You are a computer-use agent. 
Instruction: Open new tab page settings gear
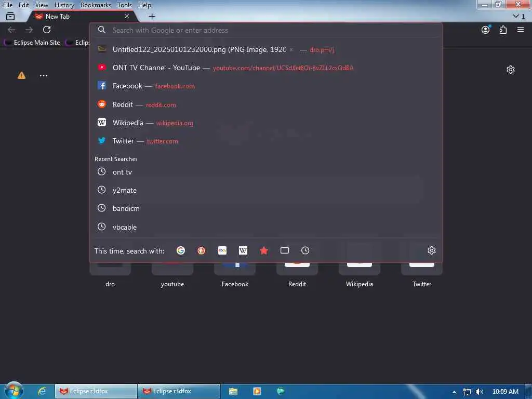[x=511, y=70]
